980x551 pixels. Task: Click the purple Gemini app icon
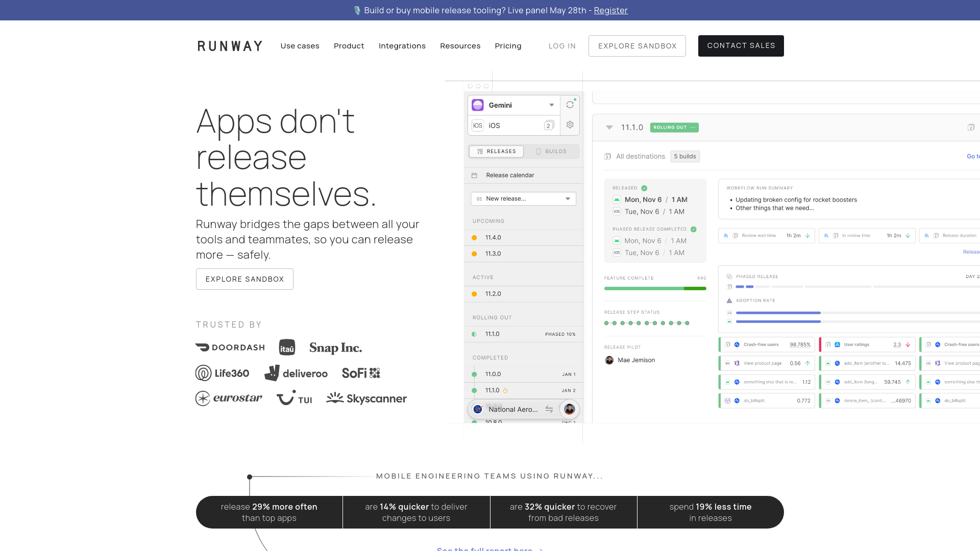[478, 105]
